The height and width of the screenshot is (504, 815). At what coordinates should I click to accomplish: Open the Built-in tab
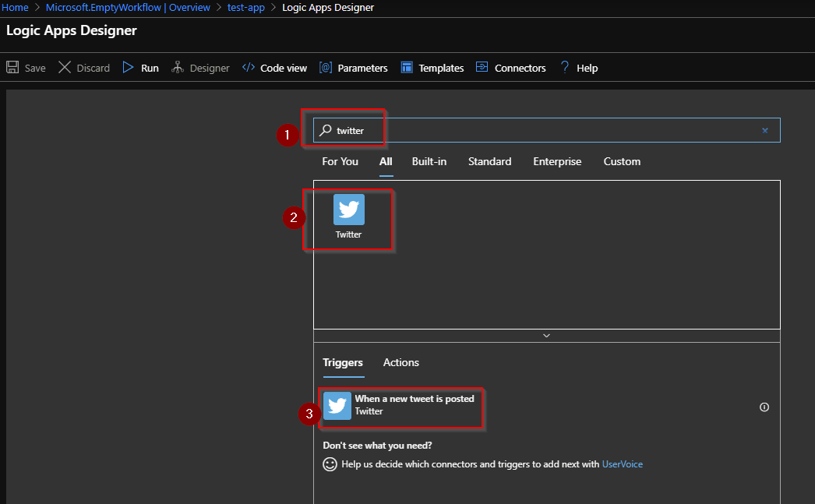(429, 161)
